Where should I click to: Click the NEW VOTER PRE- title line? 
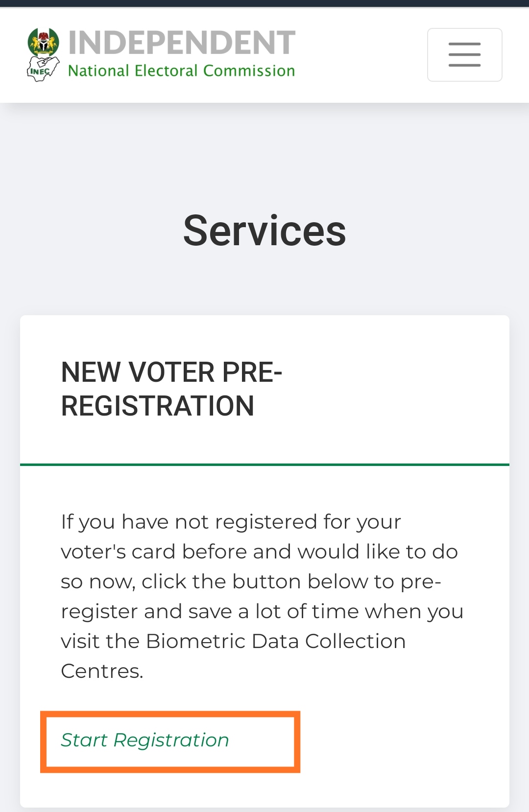click(x=171, y=372)
